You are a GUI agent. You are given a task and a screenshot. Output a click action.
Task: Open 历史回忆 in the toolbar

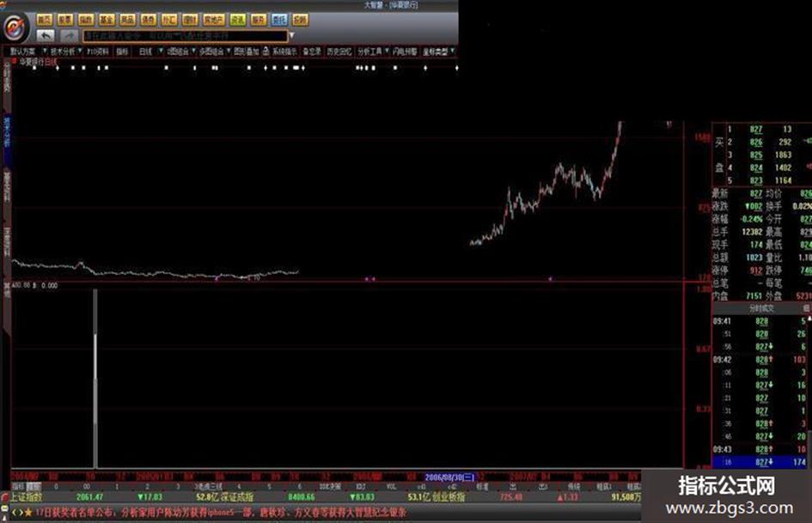pyautogui.click(x=339, y=52)
